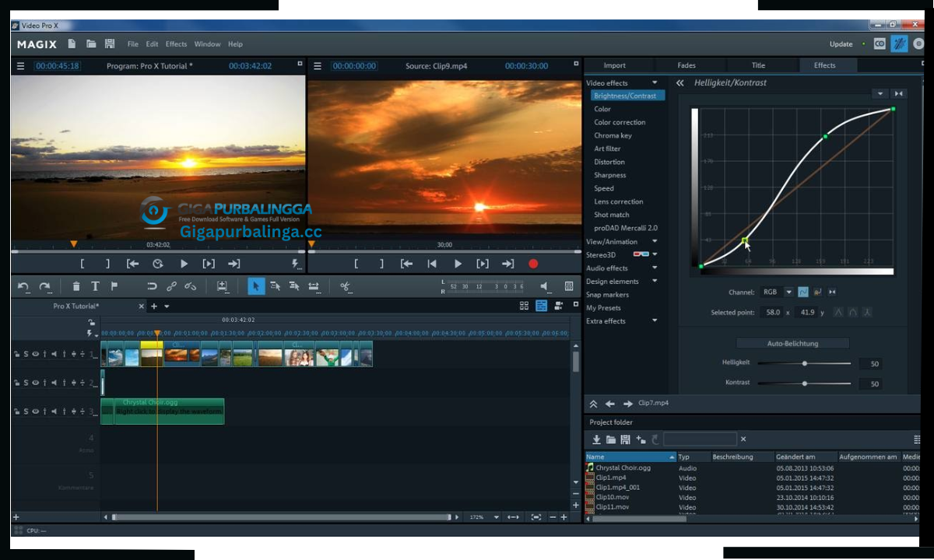This screenshot has width=934, height=560.
Task: Open the Effects menu in the menu bar
Action: tap(176, 44)
